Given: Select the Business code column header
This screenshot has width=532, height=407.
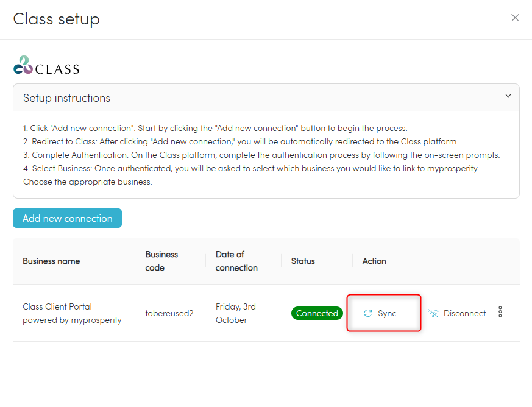Looking at the screenshot, I should [161, 261].
